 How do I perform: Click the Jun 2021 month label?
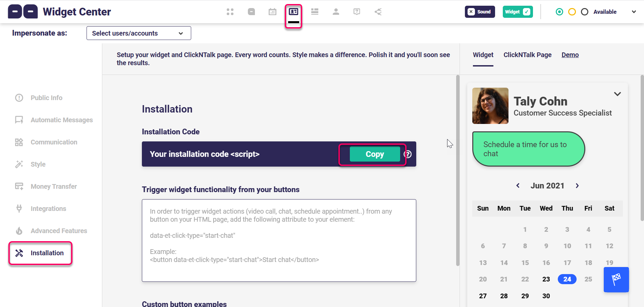547,186
